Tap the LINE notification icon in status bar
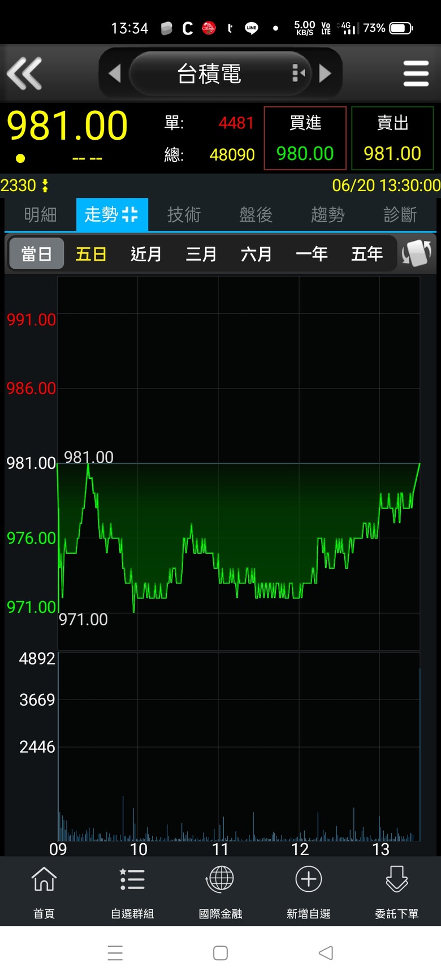The width and height of the screenshot is (441, 980). click(x=252, y=28)
